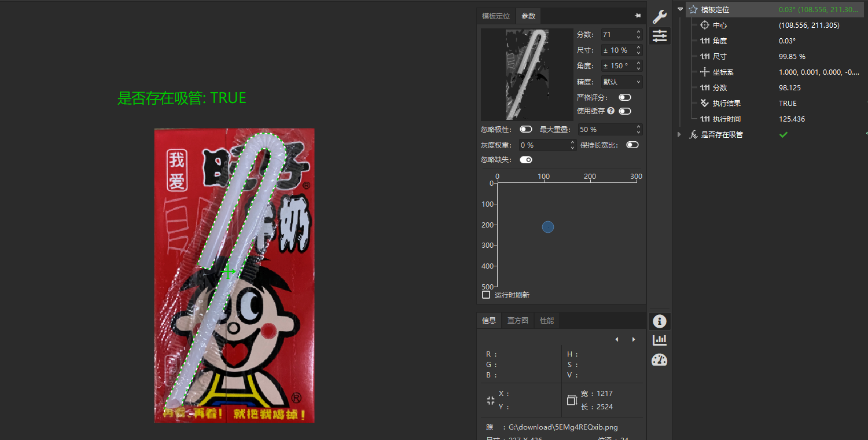Open the 精度 dropdown set to 默认

tap(621, 82)
